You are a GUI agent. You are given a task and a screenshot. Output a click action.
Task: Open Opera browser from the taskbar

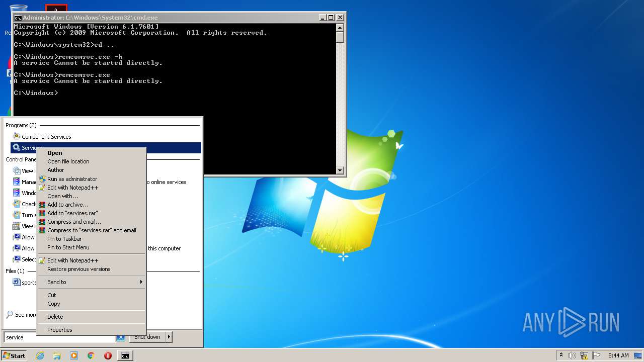tap(108, 355)
